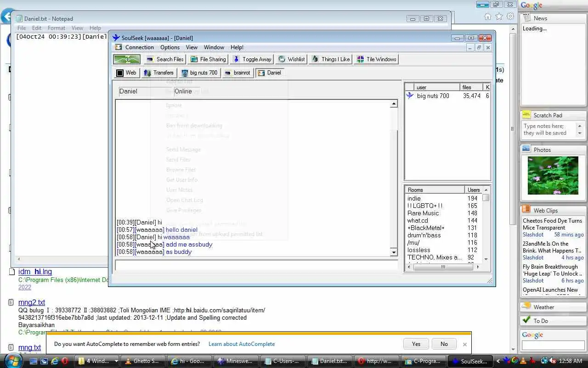Switch to the big nuts 700 tab
588x368 pixels.
[199, 73]
